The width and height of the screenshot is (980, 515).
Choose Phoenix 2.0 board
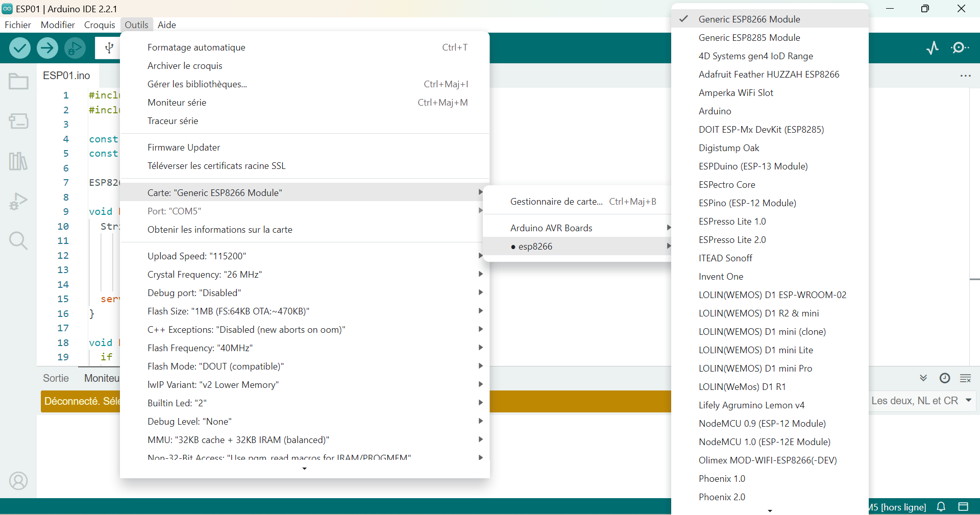[x=770, y=497]
